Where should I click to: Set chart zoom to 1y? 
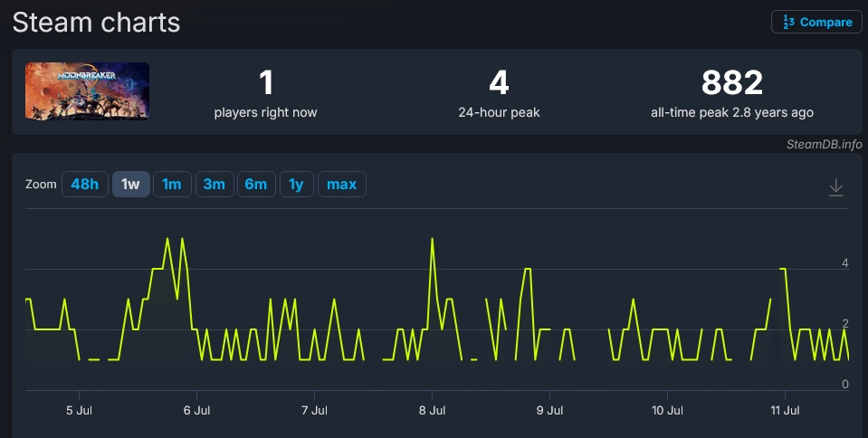click(x=297, y=185)
